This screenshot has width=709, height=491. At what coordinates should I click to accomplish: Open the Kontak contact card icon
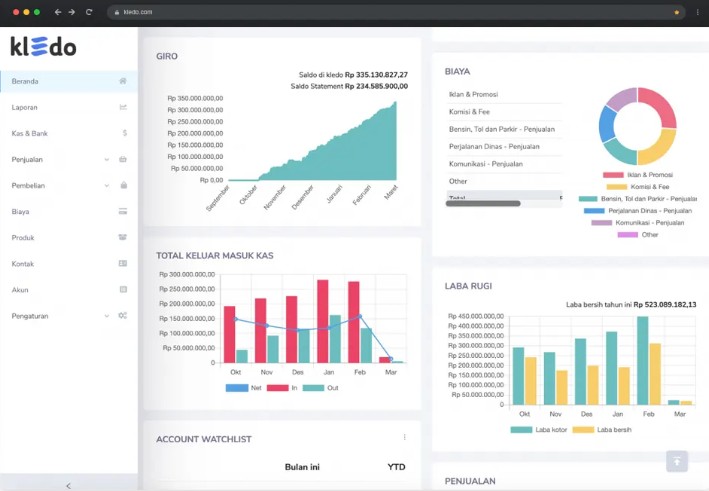point(123,263)
